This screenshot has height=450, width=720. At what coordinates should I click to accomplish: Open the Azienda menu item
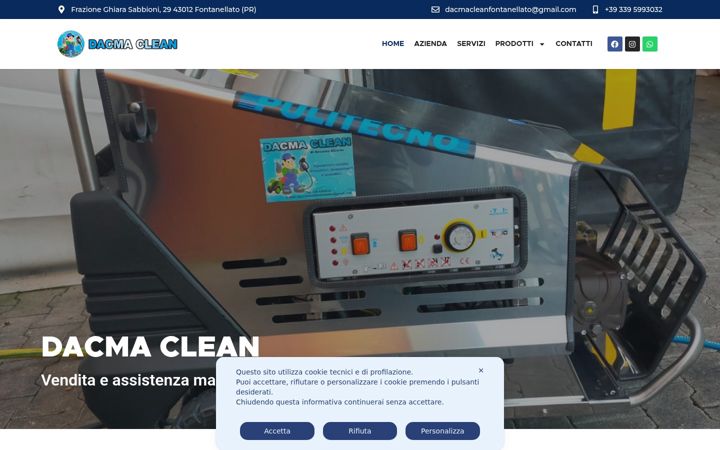tap(430, 44)
